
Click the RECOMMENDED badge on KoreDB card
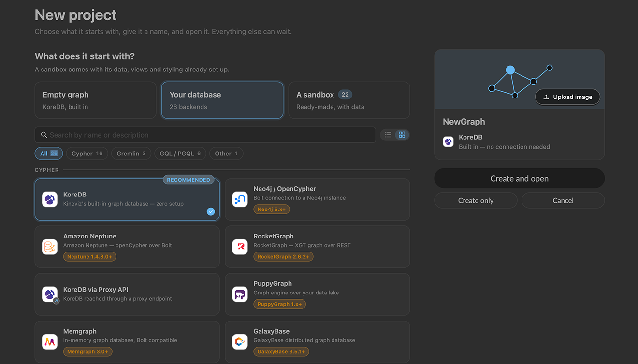[188, 180]
